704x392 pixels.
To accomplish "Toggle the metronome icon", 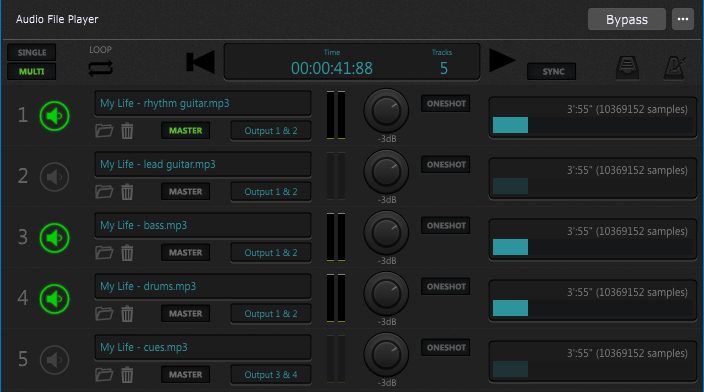I will pyautogui.click(x=675, y=68).
